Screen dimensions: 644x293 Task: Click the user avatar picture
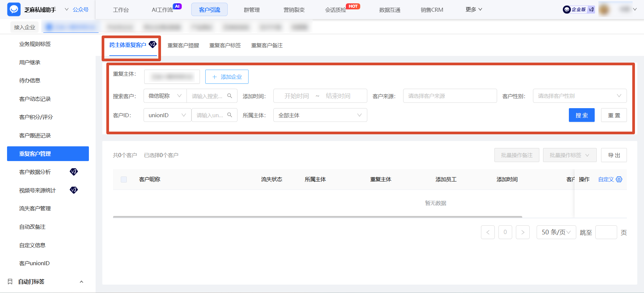click(x=604, y=9)
